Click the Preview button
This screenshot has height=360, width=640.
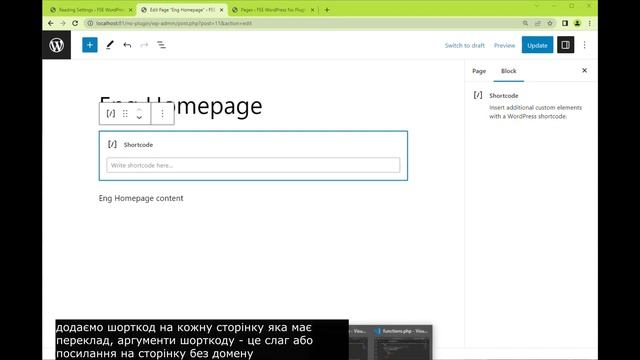(504, 45)
